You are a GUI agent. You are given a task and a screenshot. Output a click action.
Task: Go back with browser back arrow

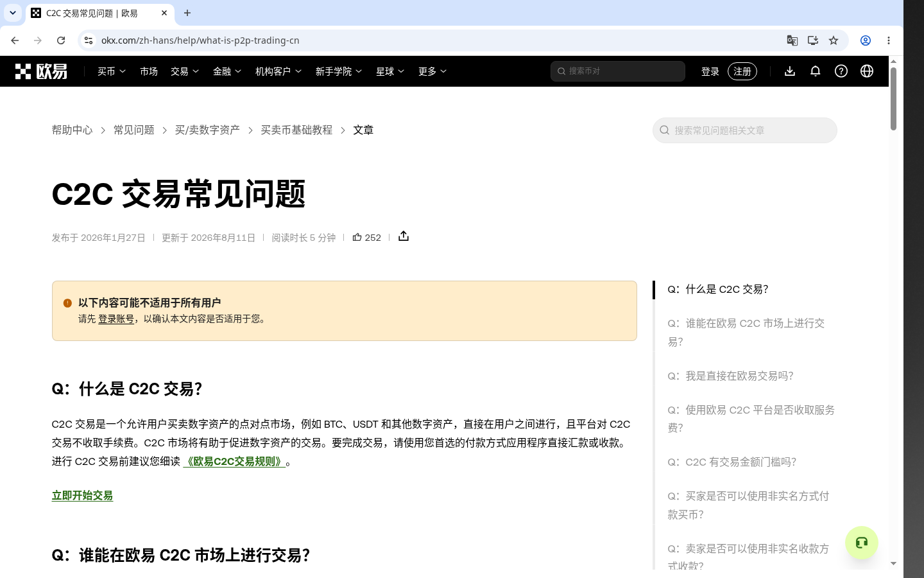[x=15, y=40]
